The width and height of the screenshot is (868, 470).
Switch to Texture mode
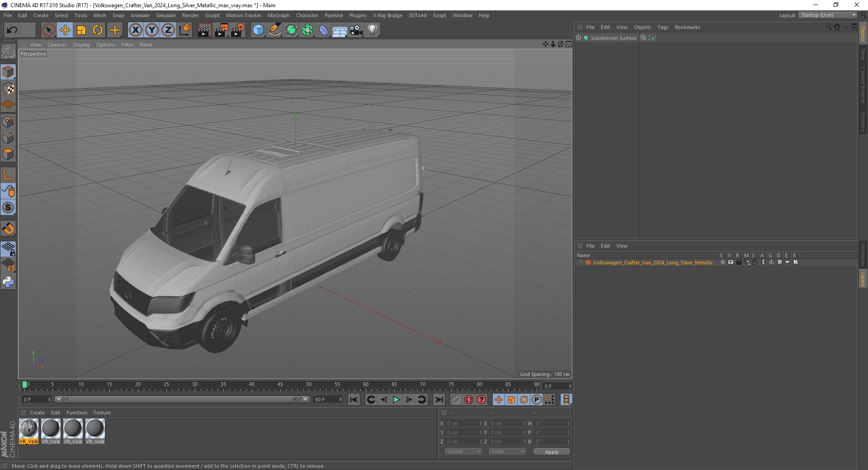click(8, 89)
